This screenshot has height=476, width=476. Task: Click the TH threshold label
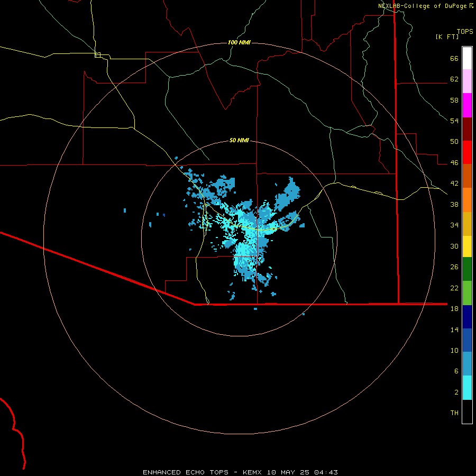pos(454,413)
